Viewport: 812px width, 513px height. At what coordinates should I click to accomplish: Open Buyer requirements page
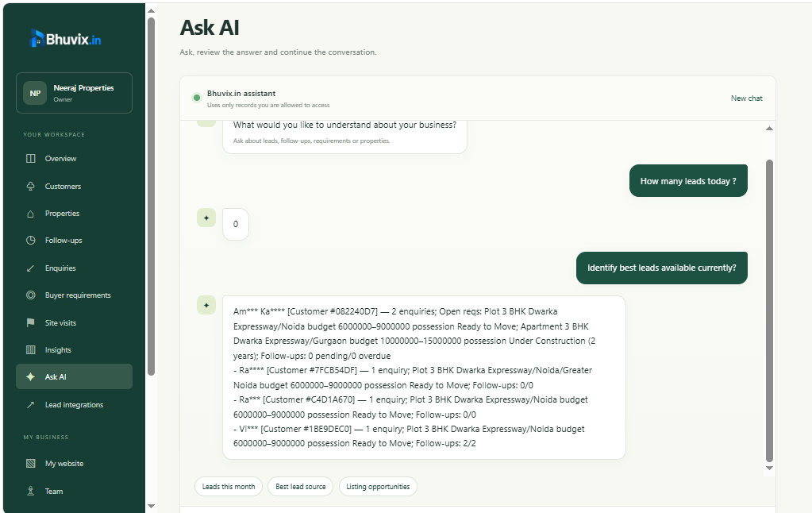coord(74,295)
